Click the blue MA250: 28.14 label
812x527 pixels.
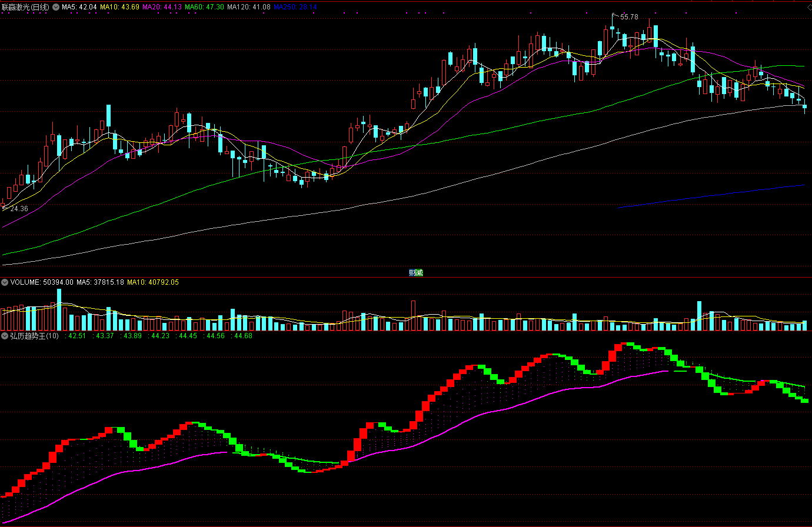coord(295,7)
